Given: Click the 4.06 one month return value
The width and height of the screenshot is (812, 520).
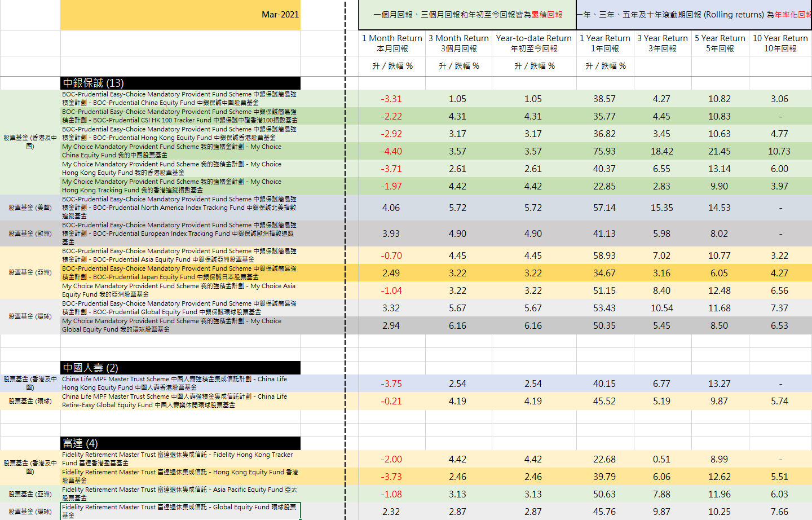Looking at the screenshot, I should coord(391,208).
